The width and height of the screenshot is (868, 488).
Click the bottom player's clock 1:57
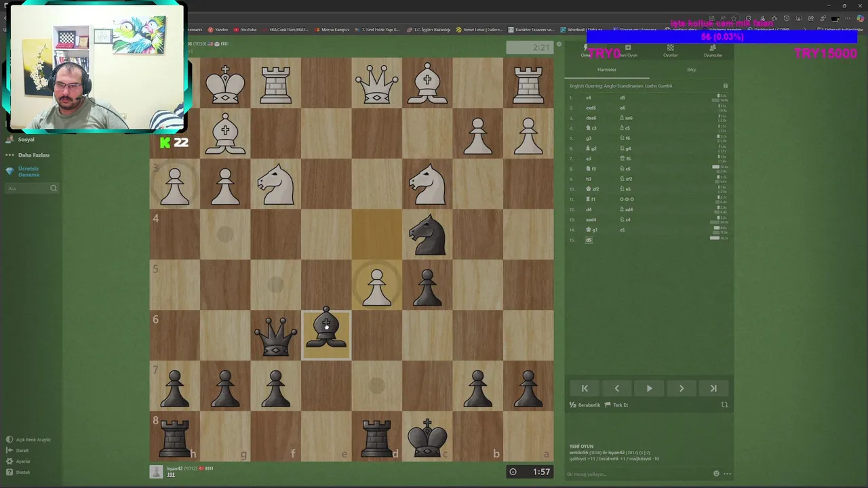click(x=530, y=472)
